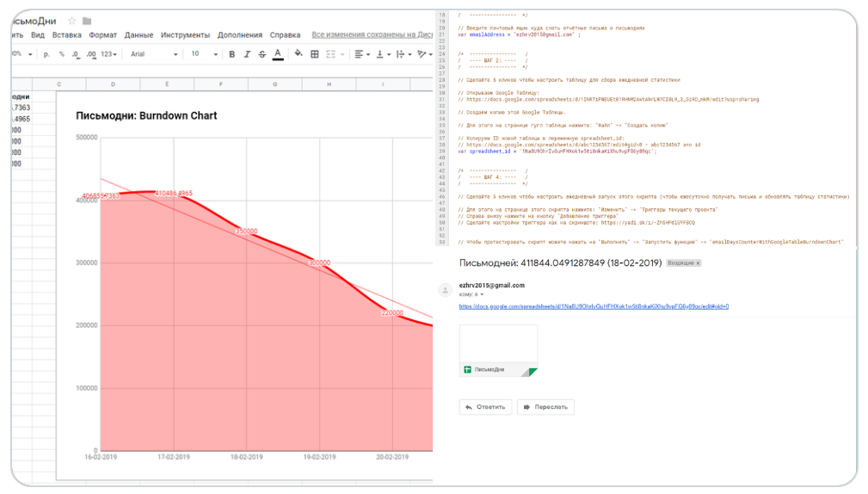
Task: Open the cell borders tool
Action: coord(315,54)
